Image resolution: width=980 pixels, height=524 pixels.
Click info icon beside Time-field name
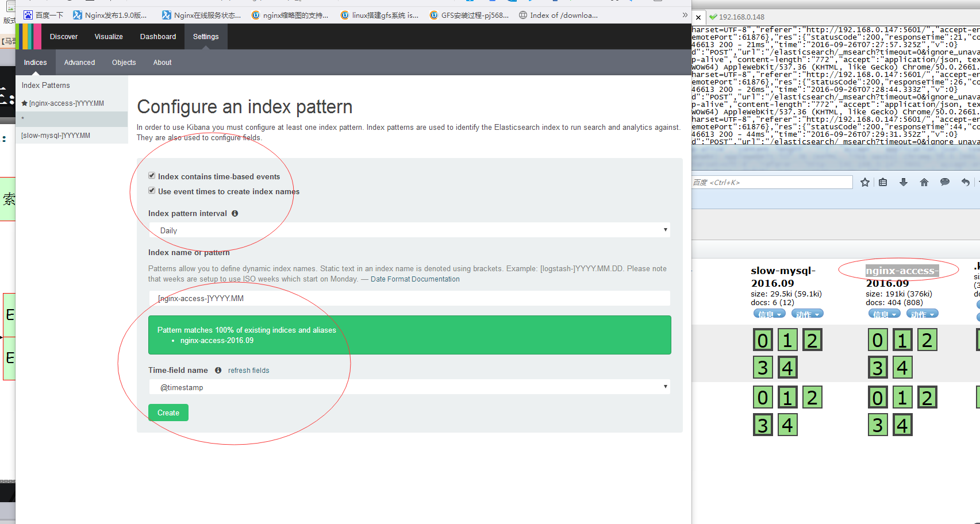[x=218, y=370]
